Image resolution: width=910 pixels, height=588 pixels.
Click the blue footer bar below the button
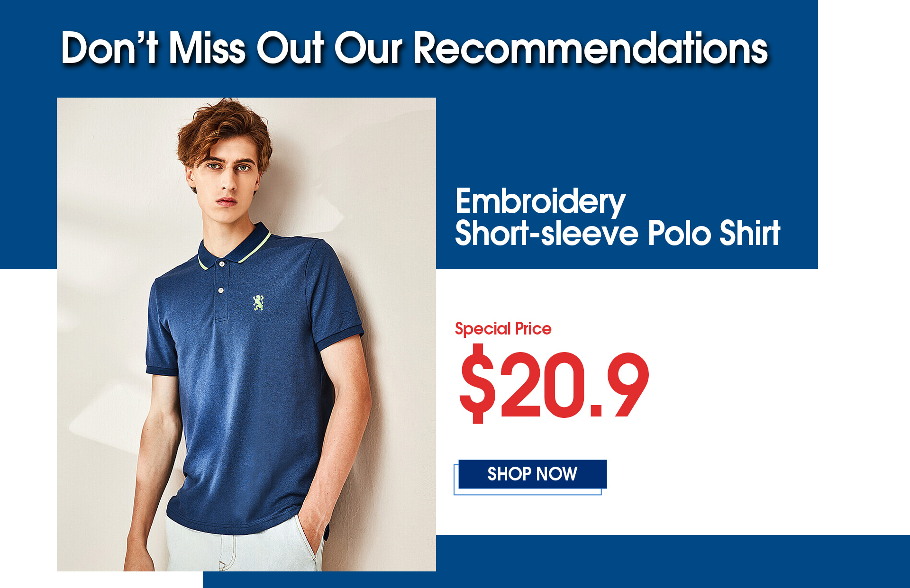point(556,561)
